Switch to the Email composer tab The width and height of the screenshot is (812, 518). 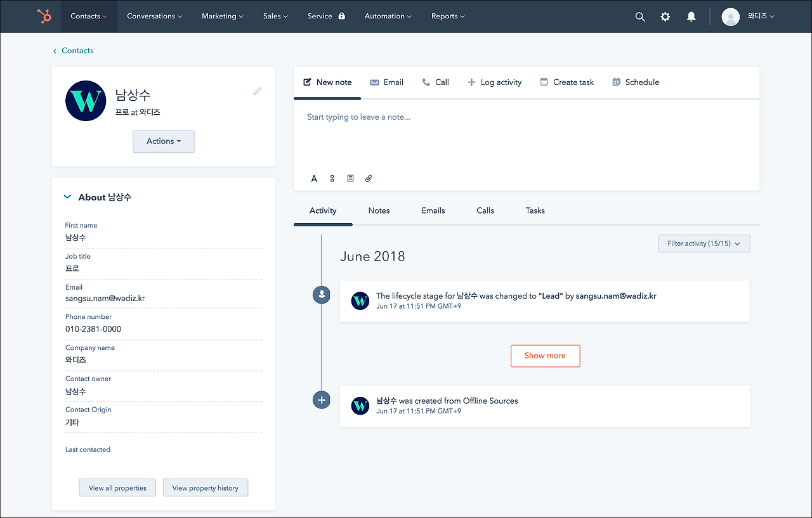[386, 82]
